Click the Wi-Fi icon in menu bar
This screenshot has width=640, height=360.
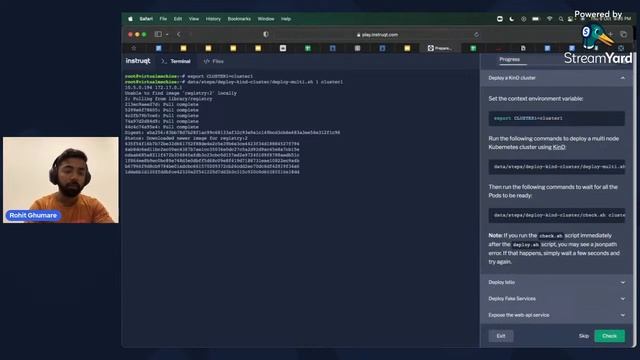pos(549,19)
